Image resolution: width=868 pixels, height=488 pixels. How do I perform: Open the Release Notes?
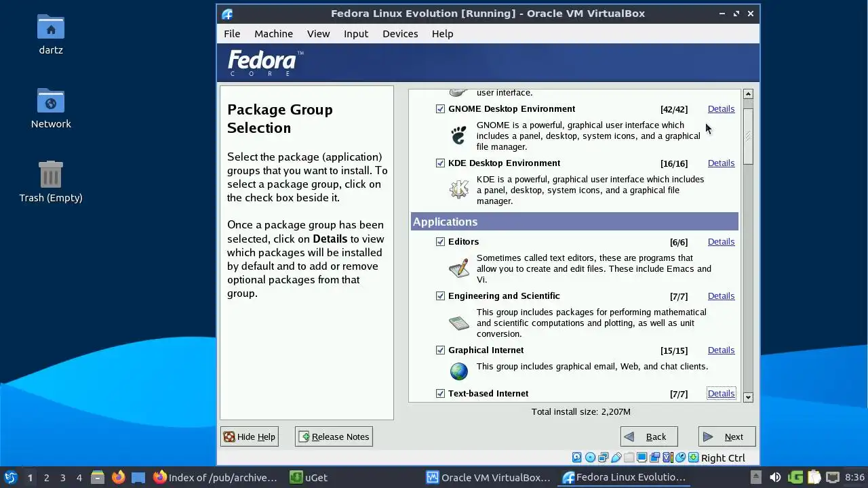[334, 436]
